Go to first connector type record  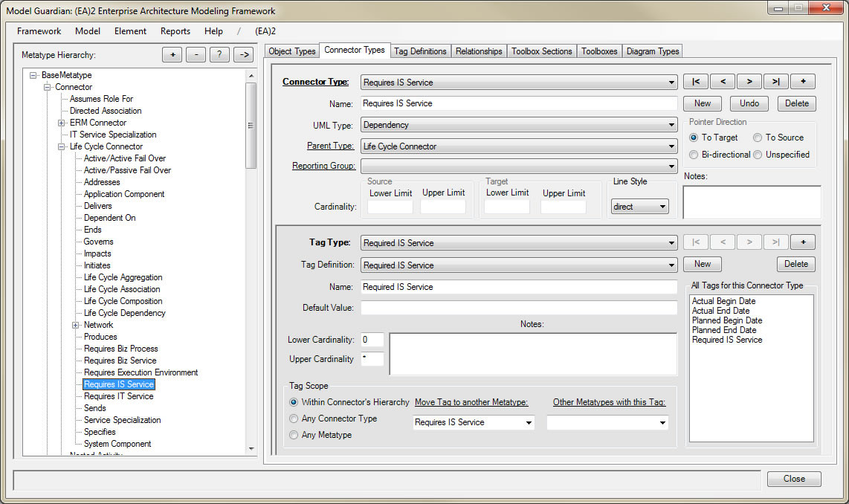coord(696,82)
